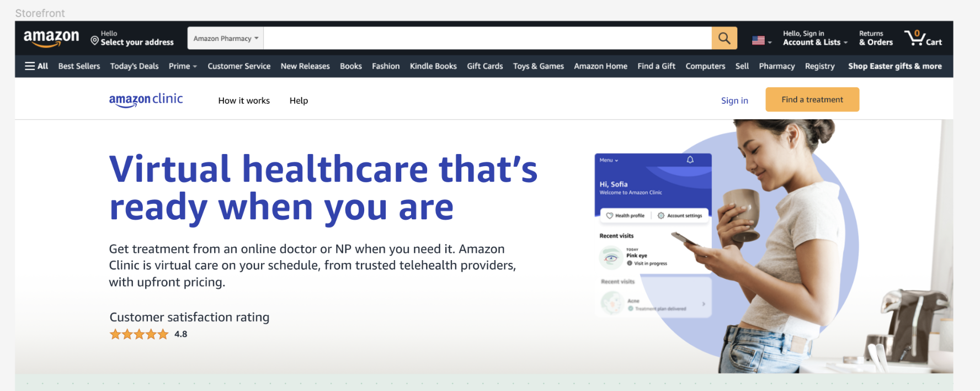Open Gift Cards page

(x=485, y=66)
